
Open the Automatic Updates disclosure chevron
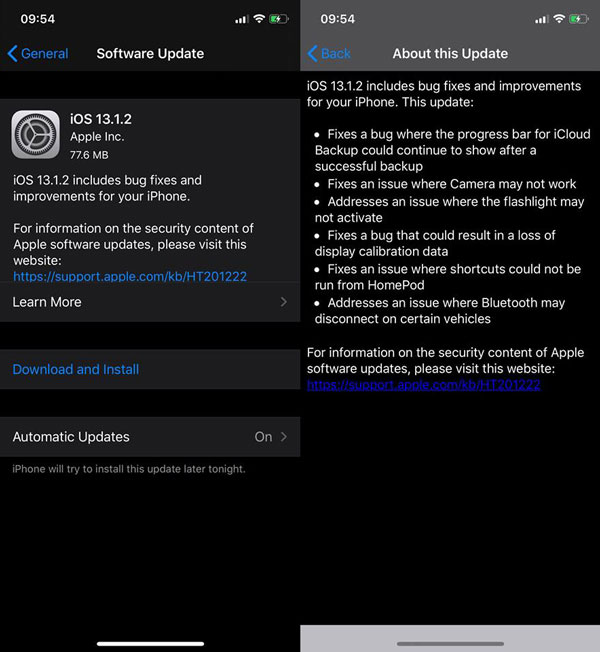[x=284, y=437]
